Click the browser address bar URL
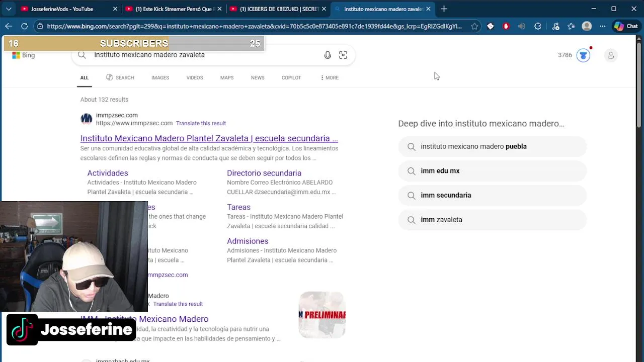This screenshot has height=362, width=644. [x=254, y=26]
